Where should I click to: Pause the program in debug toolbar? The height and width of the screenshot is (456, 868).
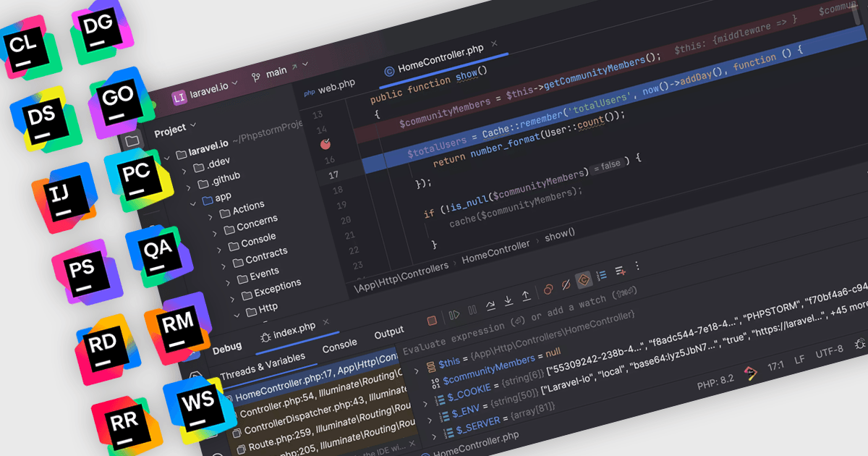click(472, 311)
